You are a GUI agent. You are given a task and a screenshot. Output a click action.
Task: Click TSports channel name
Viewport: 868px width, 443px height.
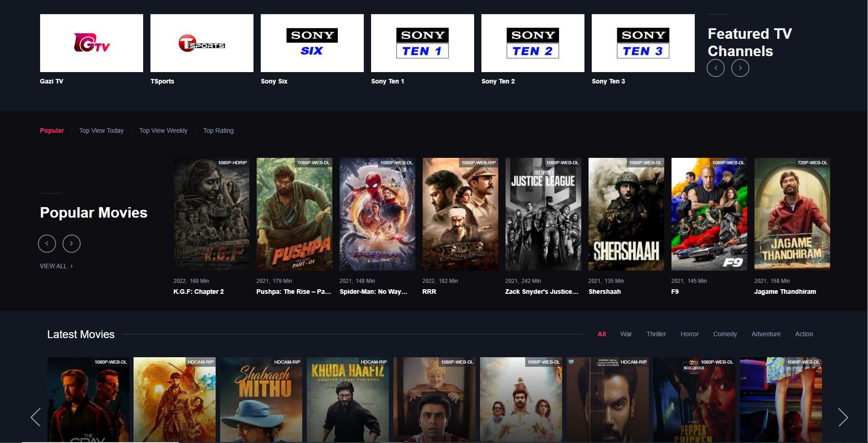click(162, 81)
